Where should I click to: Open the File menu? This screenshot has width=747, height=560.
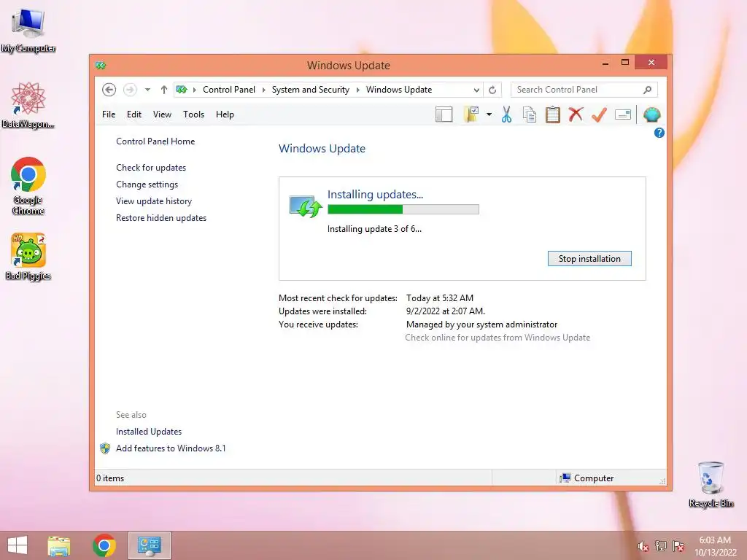click(109, 114)
